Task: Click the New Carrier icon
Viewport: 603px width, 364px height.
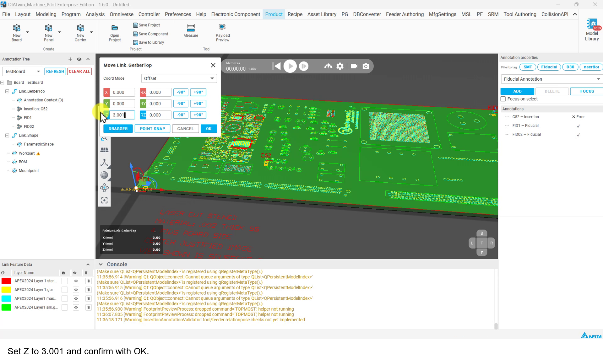Action: tap(80, 28)
